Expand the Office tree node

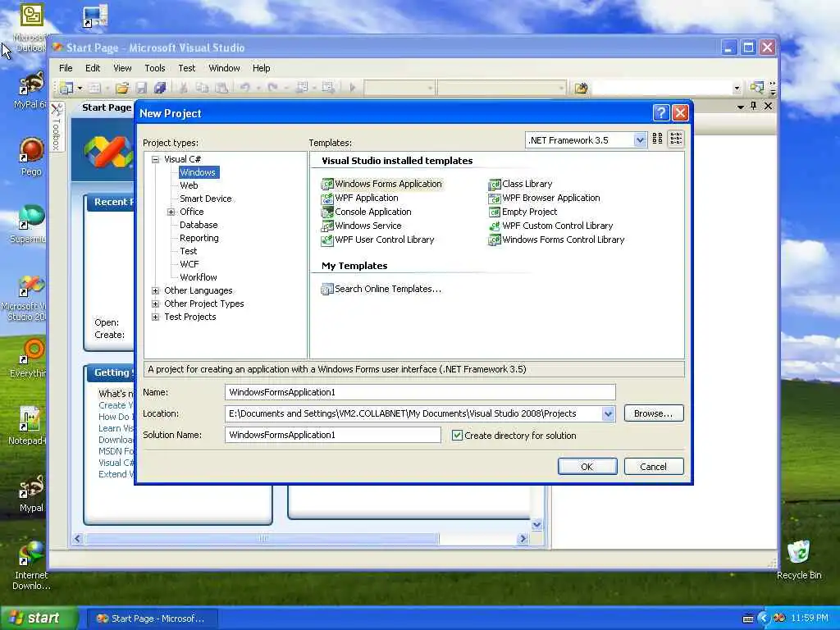point(171,212)
